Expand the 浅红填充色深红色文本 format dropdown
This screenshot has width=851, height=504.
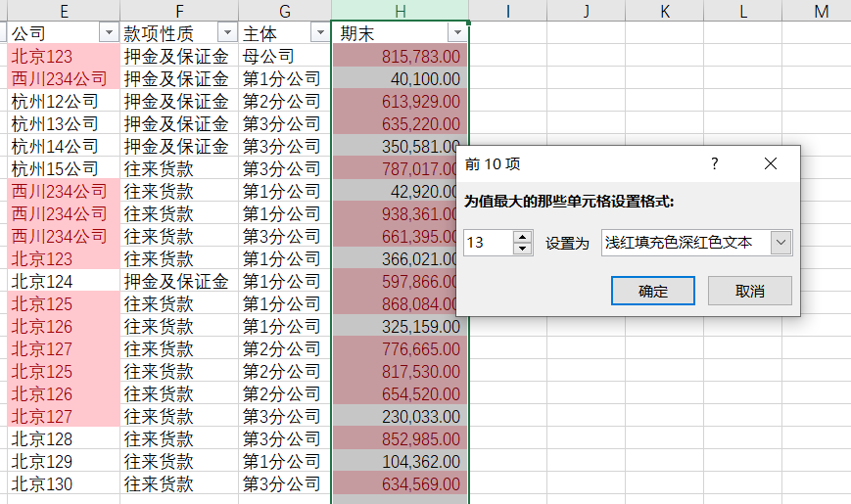coord(781,243)
